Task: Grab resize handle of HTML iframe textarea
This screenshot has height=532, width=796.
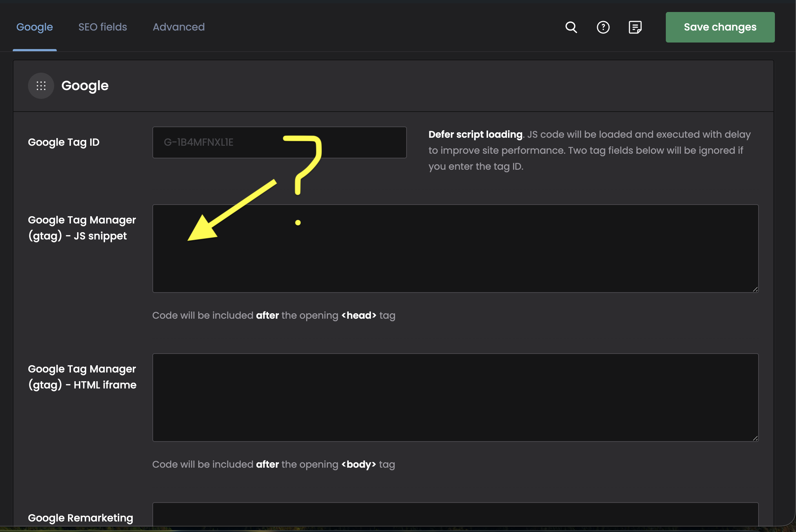Action: point(755,438)
